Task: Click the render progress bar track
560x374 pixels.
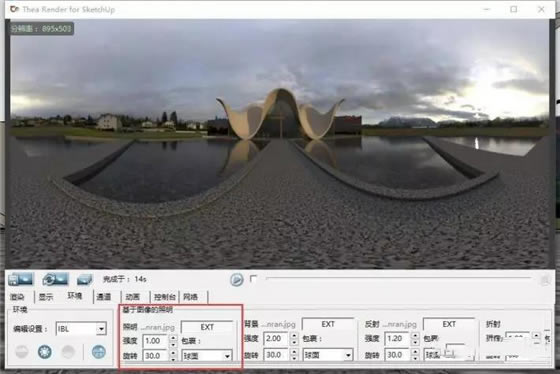Action: pyautogui.click(x=398, y=278)
